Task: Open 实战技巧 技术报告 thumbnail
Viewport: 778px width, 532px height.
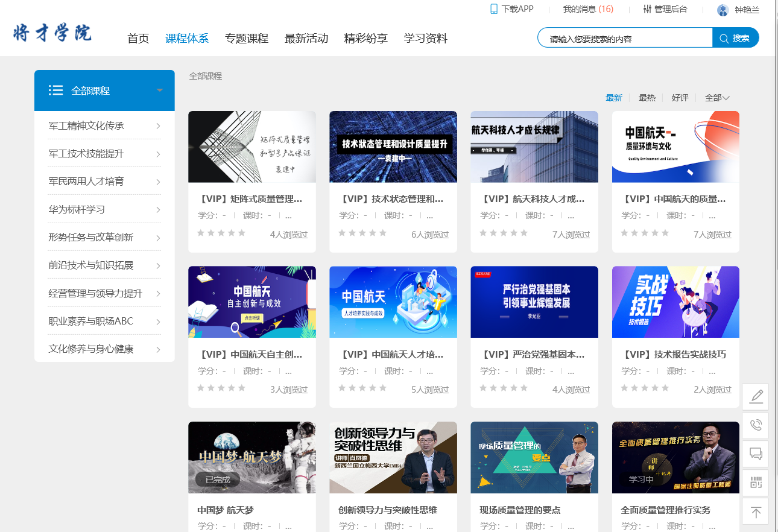Action: (675, 302)
